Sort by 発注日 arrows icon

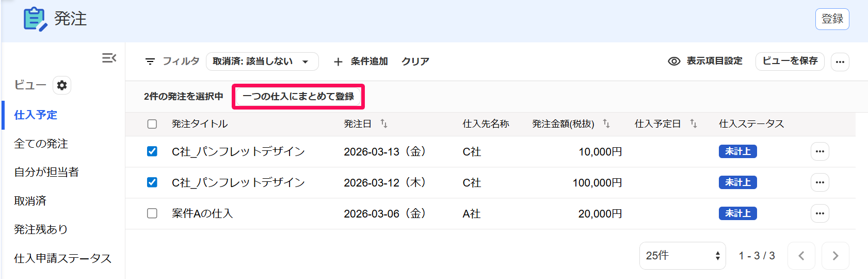384,123
